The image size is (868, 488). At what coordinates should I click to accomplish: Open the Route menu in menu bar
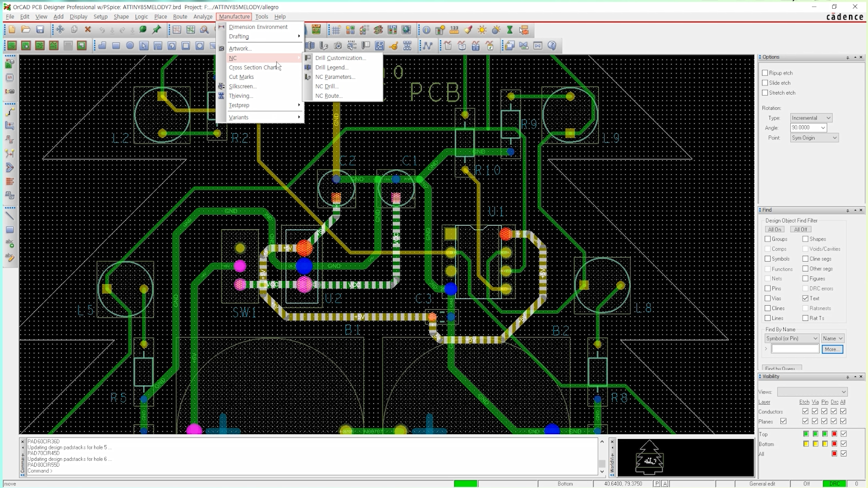pyautogui.click(x=180, y=17)
